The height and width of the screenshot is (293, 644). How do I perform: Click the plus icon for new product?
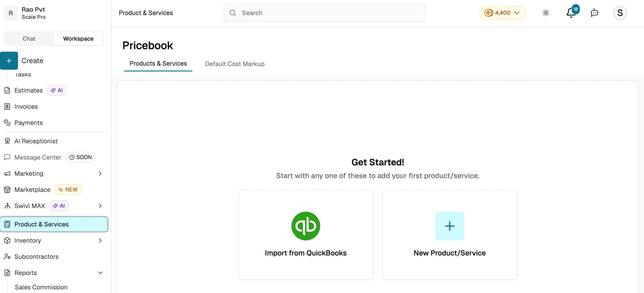pyautogui.click(x=449, y=226)
